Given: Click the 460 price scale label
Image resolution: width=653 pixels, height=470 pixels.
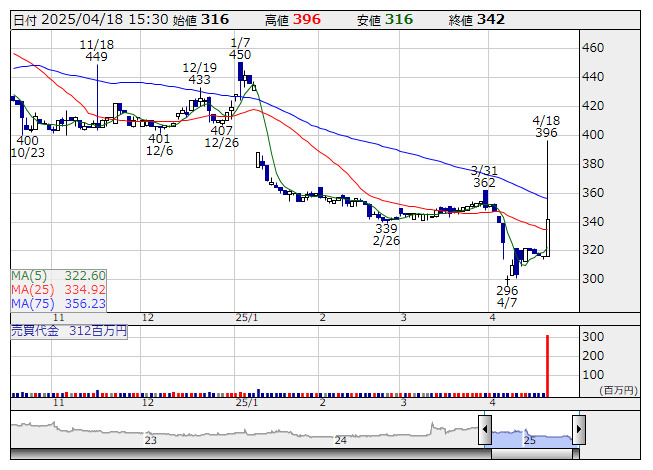Looking at the screenshot, I should [593, 48].
